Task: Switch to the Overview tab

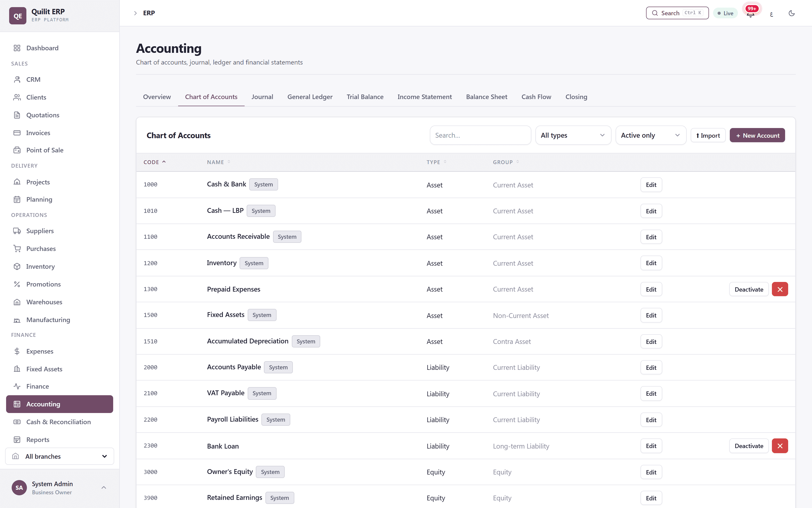Action: (x=157, y=97)
